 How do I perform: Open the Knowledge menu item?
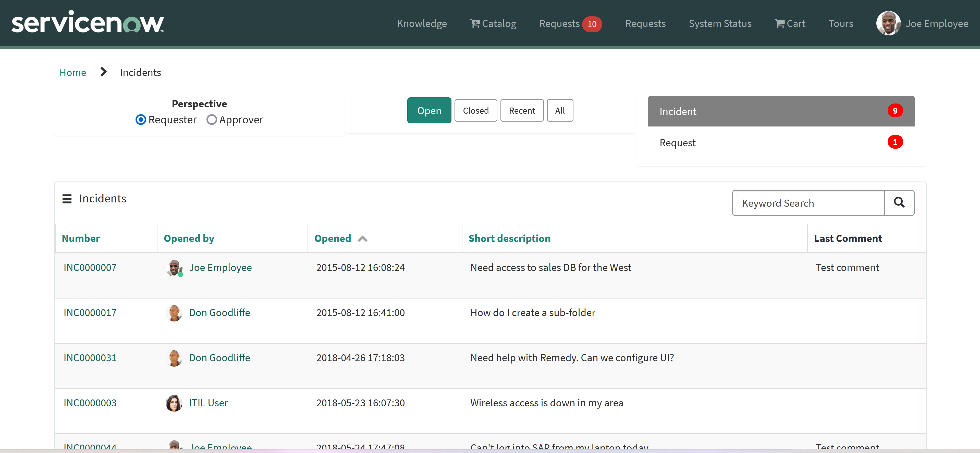(x=422, y=23)
